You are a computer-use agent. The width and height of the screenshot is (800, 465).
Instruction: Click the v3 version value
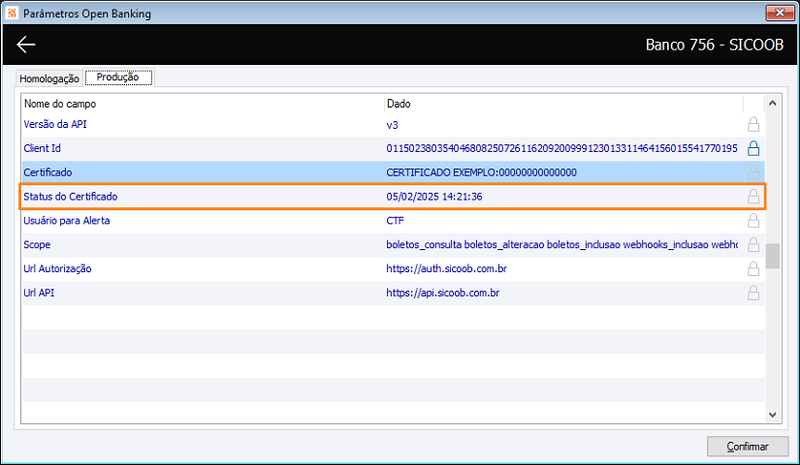[392, 125]
